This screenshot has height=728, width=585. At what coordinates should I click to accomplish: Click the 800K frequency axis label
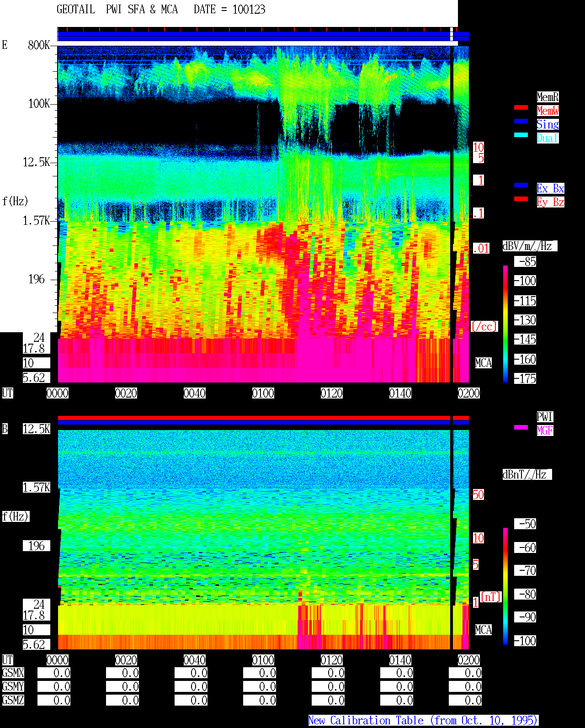[x=39, y=45]
